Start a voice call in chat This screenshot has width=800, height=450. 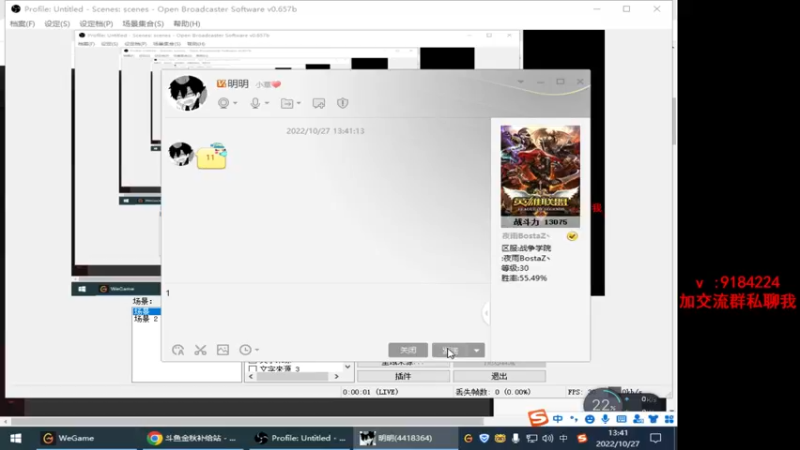point(255,103)
